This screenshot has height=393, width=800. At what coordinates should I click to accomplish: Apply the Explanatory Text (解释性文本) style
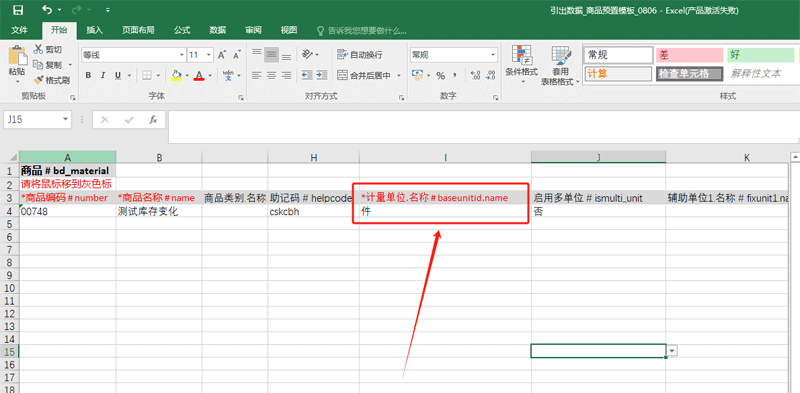click(x=760, y=73)
